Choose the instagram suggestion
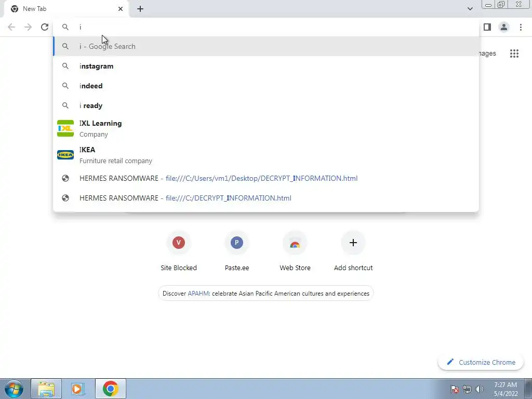This screenshot has width=532, height=399. point(267,66)
